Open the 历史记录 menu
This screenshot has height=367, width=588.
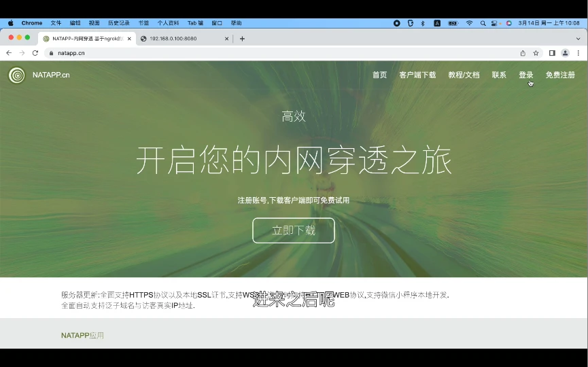[119, 23]
